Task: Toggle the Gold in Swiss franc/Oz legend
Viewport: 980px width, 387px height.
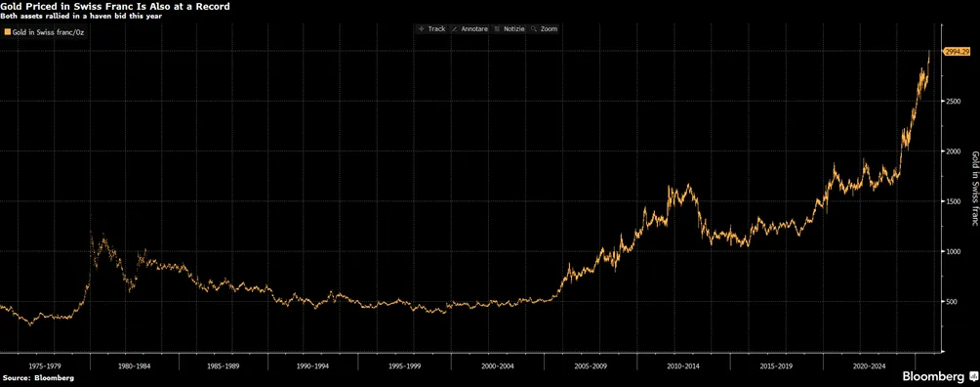Action: point(44,31)
